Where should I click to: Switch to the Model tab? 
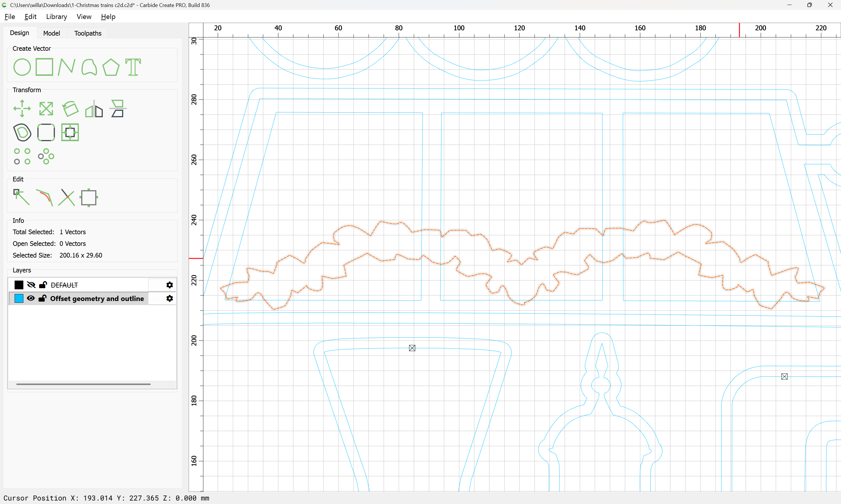click(51, 33)
